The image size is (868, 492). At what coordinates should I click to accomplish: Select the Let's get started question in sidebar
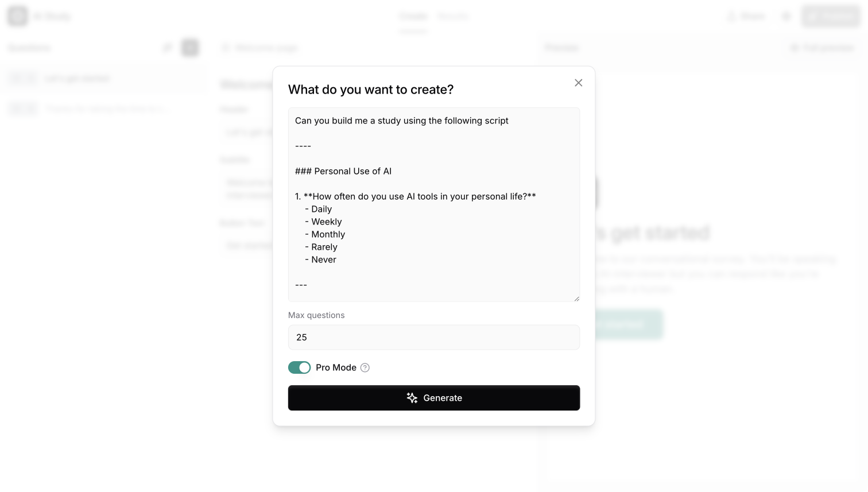(x=104, y=78)
